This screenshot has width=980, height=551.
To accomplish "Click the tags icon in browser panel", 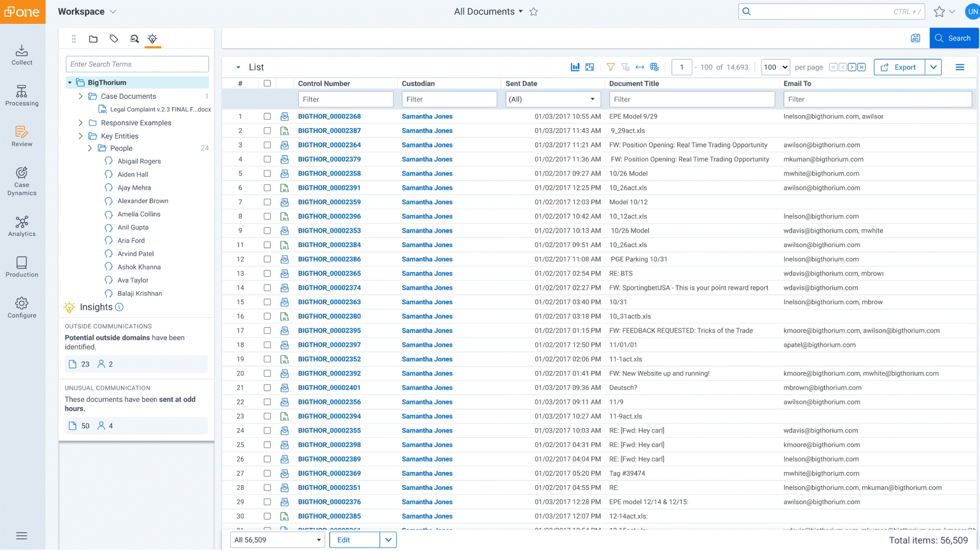I will click(114, 39).
